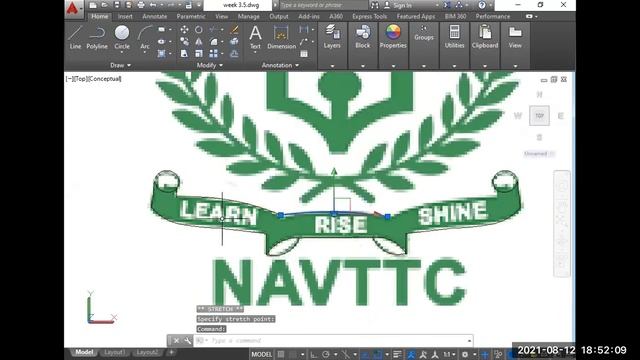Select the Trim tool in Modify panel

[x=213, y=29]
